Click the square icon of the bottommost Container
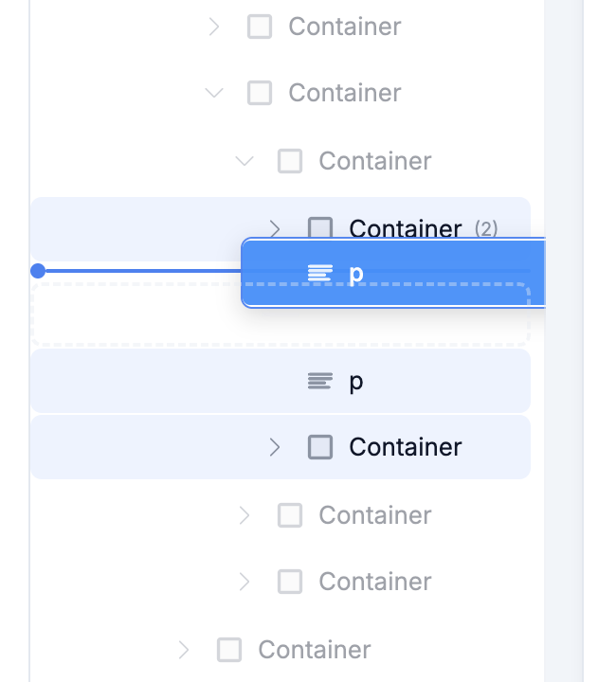Viewport: 616px width, 682px height. click(229, 650)
